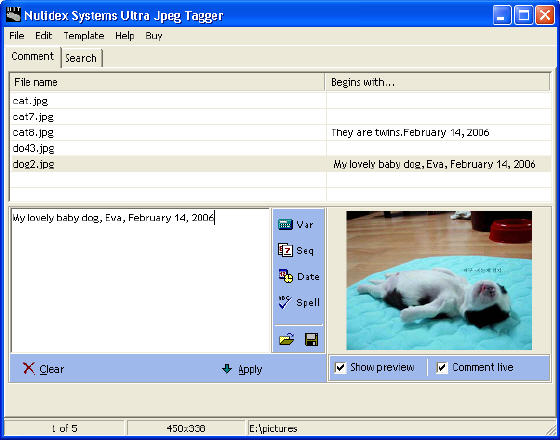
Task: Click the app icon in the title bar
Action: 14,15
